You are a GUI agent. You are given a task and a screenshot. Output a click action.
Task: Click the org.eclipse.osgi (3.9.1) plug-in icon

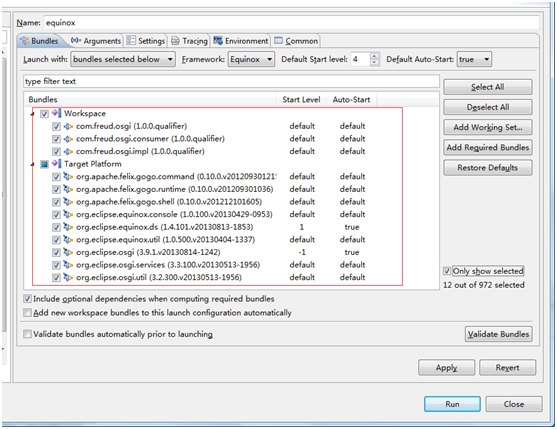68,252
